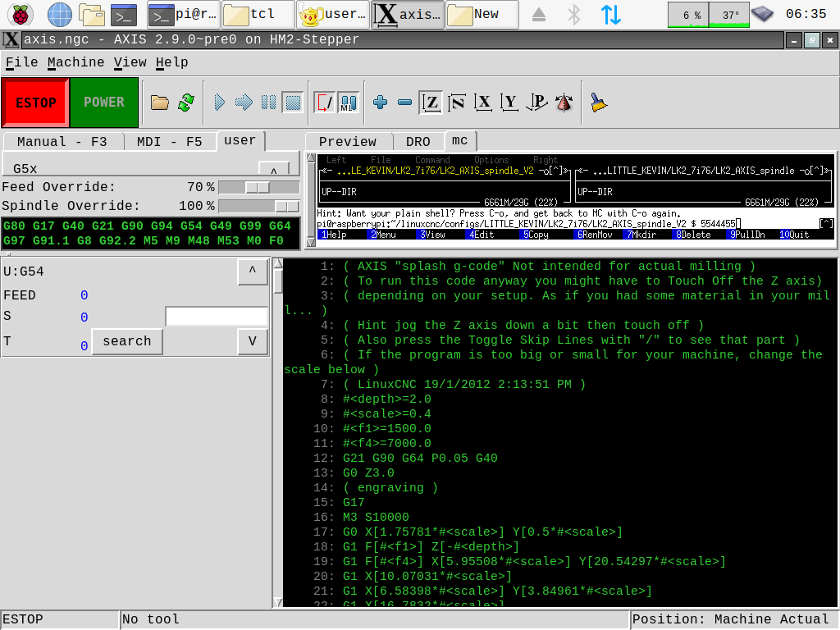Toggle the red ESTOP button

pyautogui.click(x=35, y=103)
